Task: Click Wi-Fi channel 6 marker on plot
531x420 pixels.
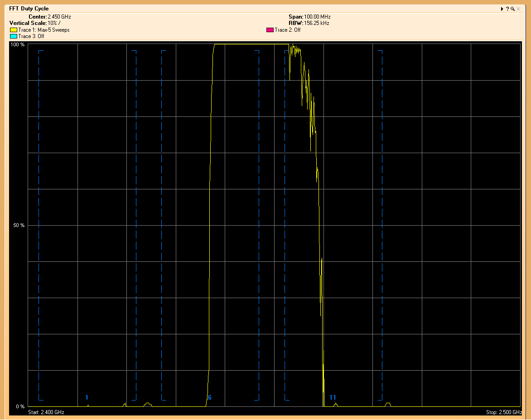Action: (x=209, y=397)
